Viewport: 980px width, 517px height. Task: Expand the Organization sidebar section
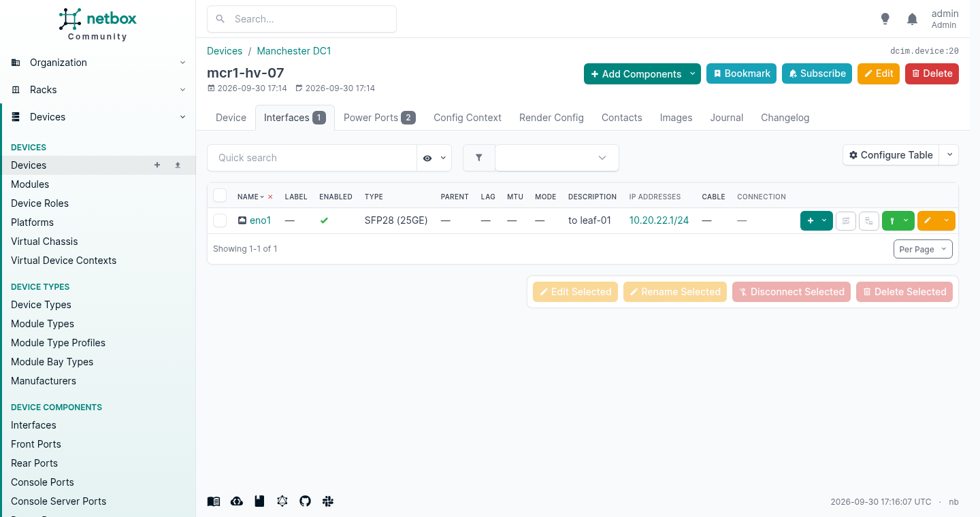97,63
